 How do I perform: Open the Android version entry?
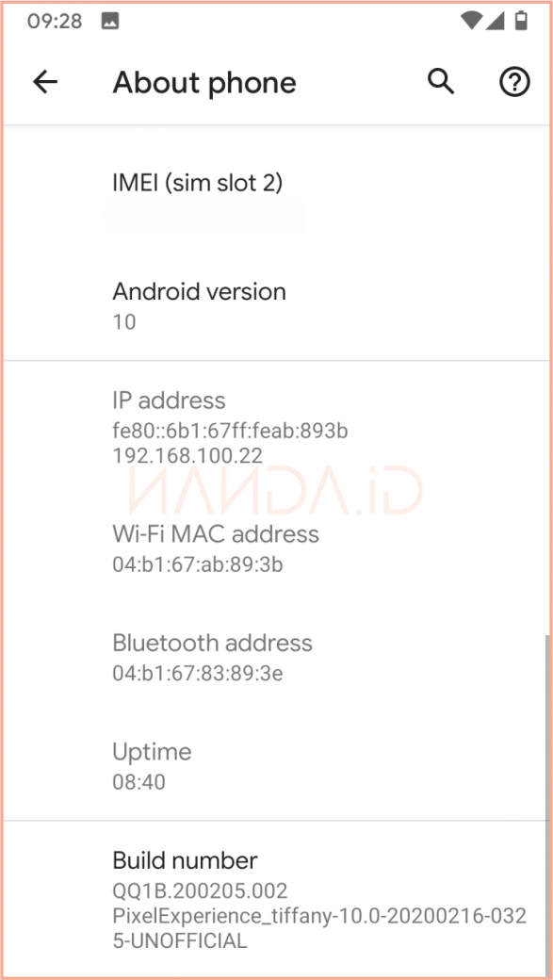276,306
